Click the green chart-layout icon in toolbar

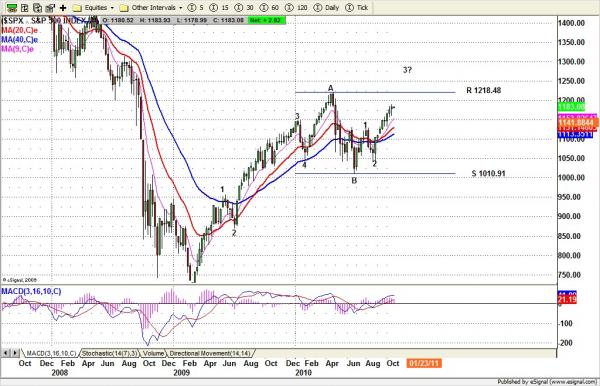click(12, 8)
